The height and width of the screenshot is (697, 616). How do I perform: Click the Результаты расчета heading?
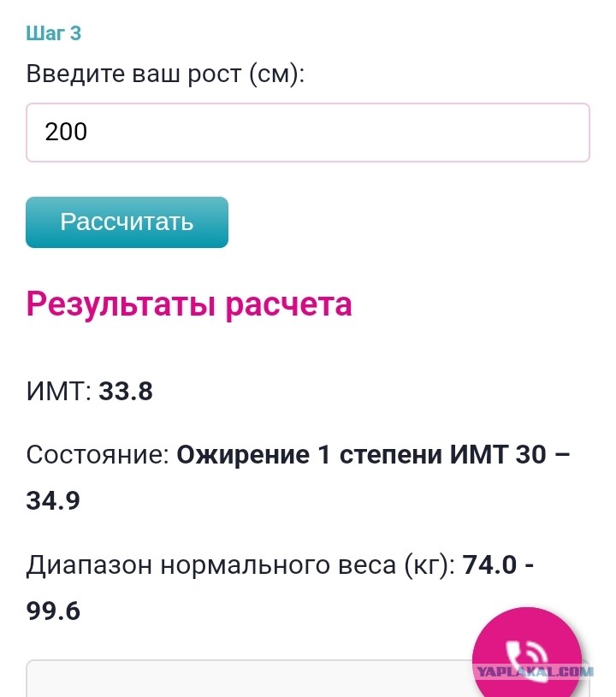click(x=189, y=304)
